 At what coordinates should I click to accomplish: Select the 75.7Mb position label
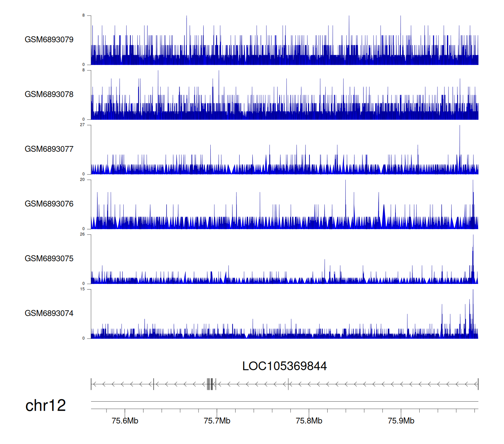(x=217, y=421)
